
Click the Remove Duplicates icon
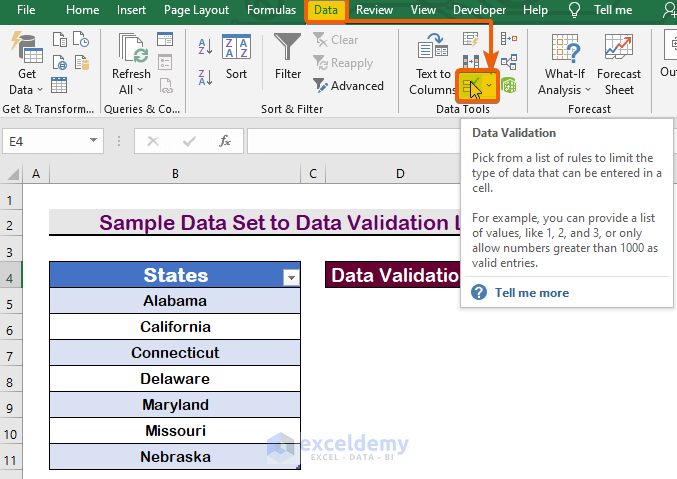(471, 63)
